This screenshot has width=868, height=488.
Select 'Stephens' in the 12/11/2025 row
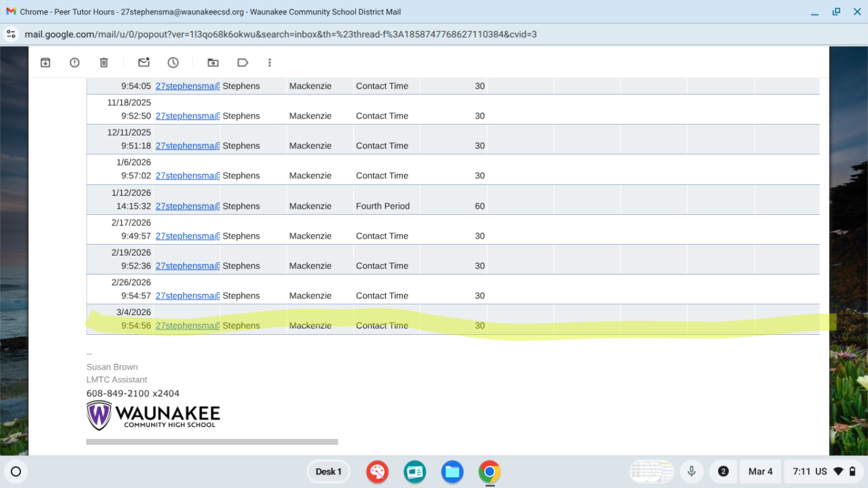(x=241, y=146)
